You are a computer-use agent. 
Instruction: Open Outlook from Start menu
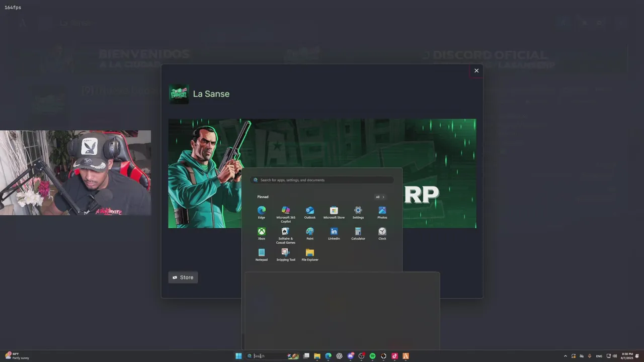tap(310, 213)
